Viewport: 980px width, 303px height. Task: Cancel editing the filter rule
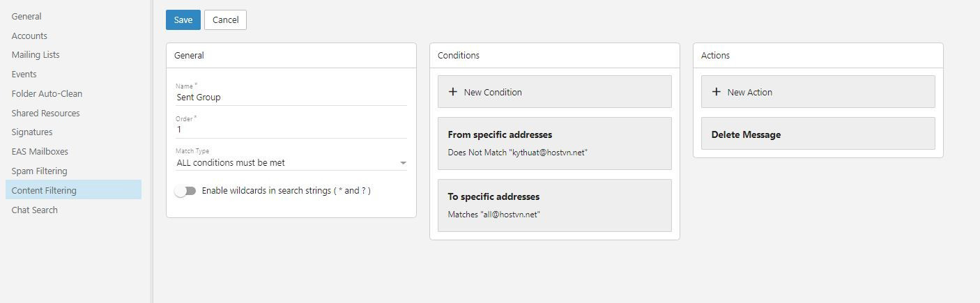pos(225,20)
